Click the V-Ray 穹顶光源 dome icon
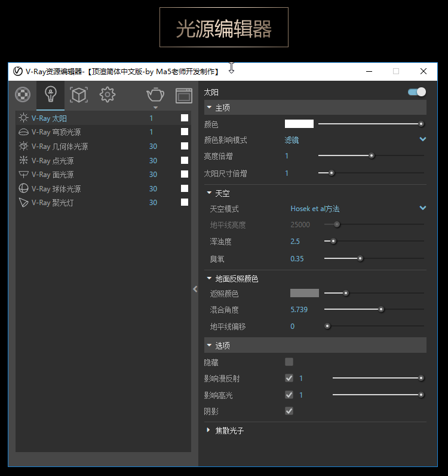448x476 pixels. coord(23,132)
